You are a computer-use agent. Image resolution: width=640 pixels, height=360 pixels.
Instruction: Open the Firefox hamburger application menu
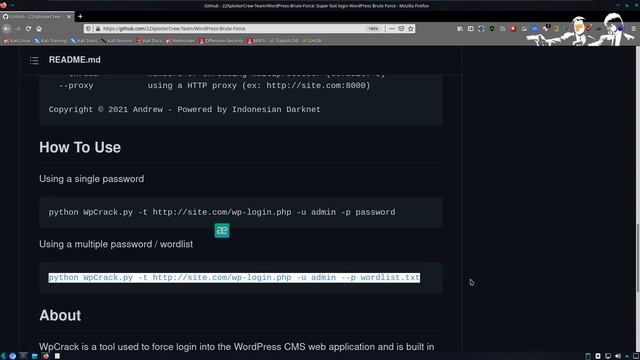coord(633,29)
